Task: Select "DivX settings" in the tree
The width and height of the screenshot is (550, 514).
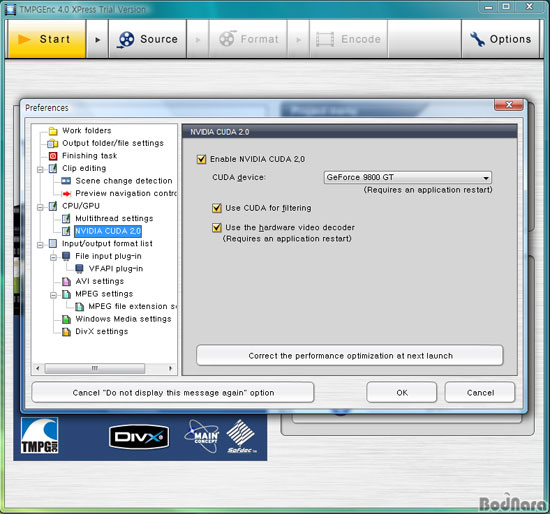Action: click(x=102, y=332)
